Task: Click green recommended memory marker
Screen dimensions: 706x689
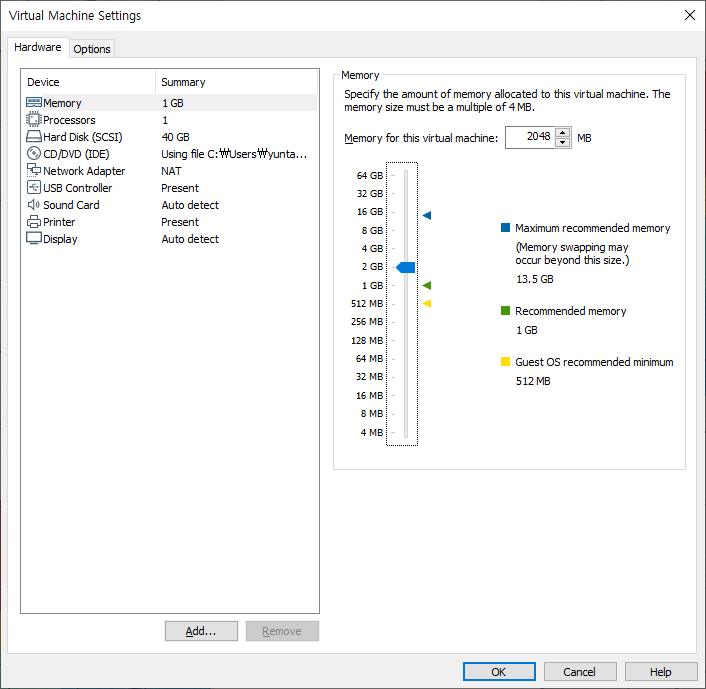Action: (x=427, y=285)
